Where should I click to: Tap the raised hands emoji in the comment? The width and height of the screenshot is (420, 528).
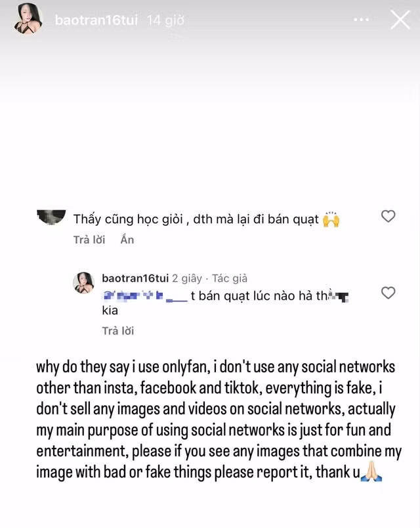tap(331, 219)
